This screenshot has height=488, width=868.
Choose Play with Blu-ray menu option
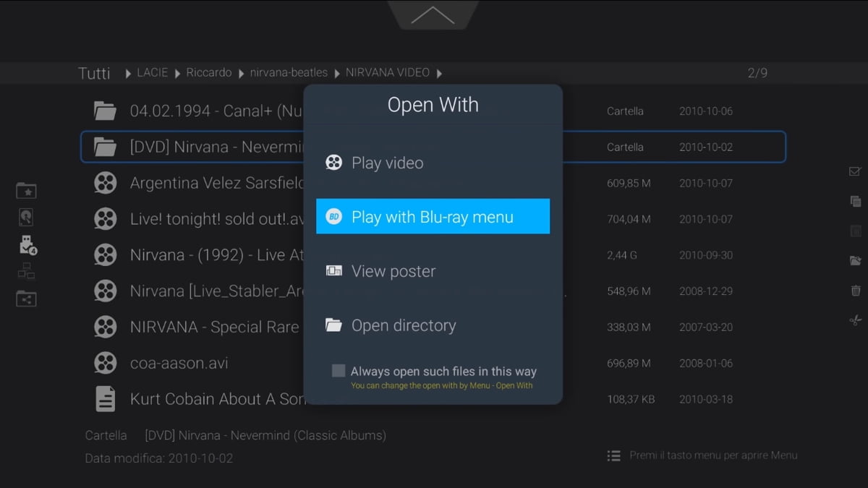click(433, 216)
